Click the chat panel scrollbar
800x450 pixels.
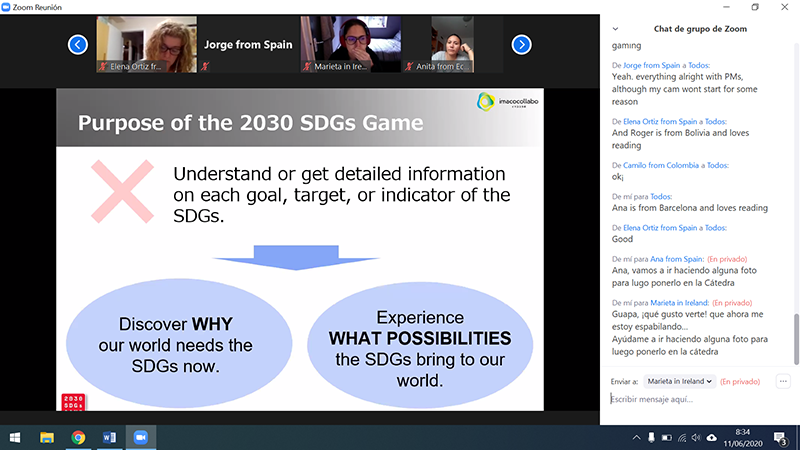[796, 339]
